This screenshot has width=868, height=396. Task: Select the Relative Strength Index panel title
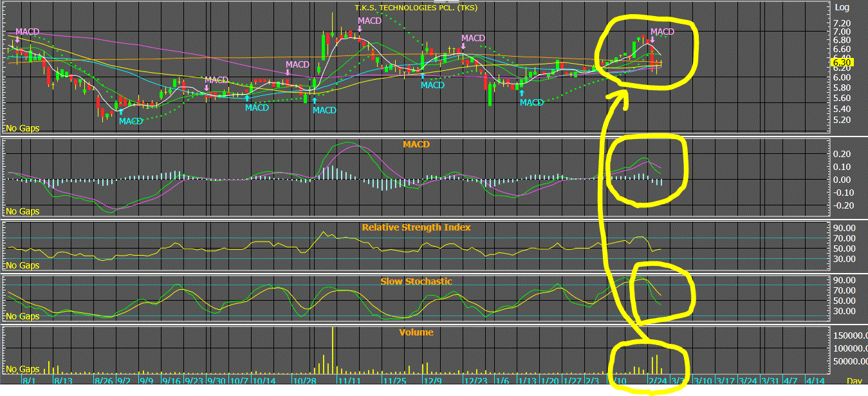[416, 227]
